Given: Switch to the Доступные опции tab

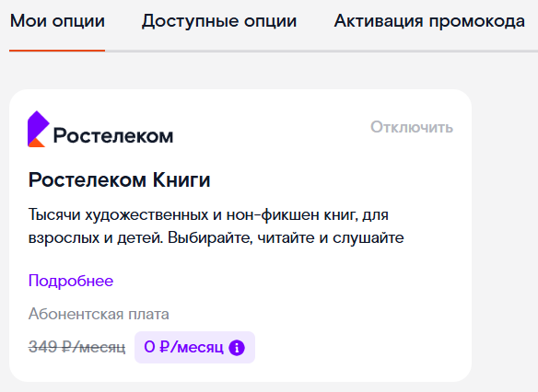Looking at the screenshot, I should [219, 21].
